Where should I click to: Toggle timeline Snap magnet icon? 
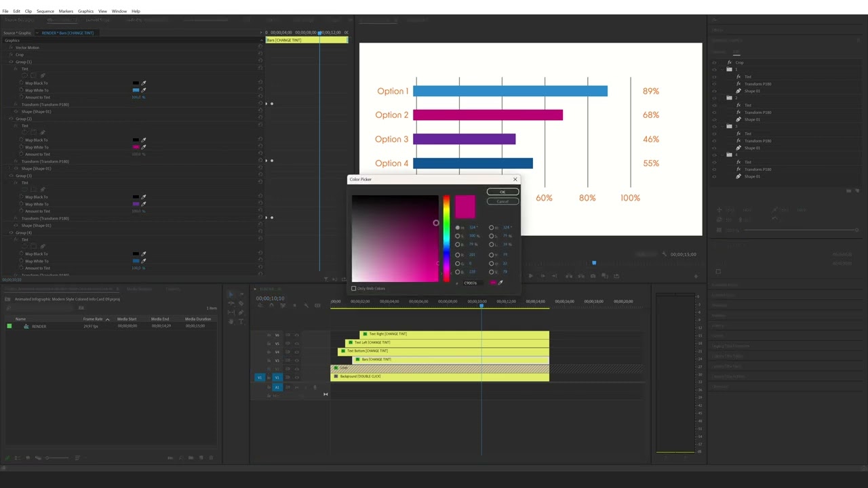coord(271,306)
